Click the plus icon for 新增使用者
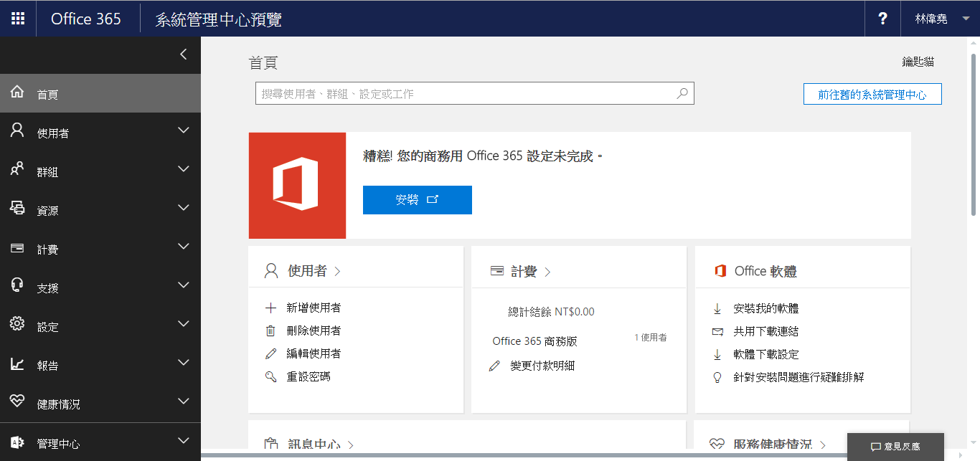This screenshot has width=980, height=461. click(270, 308)
